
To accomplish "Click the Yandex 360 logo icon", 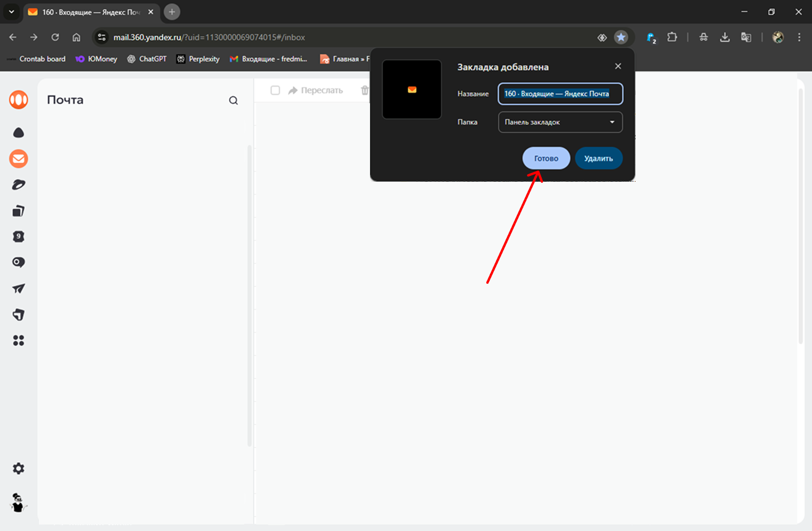I will coord(19,100).
